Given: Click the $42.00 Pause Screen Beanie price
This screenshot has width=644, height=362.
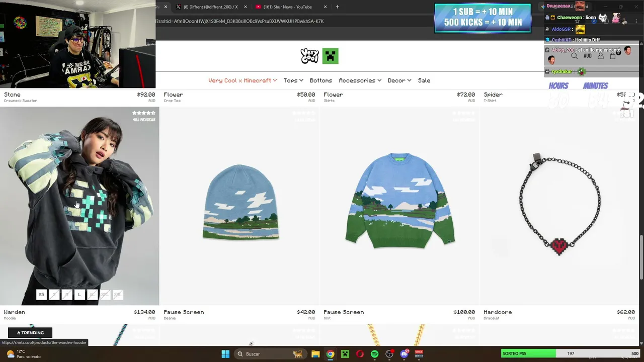Looking at the screenshot, I should 306,312.
